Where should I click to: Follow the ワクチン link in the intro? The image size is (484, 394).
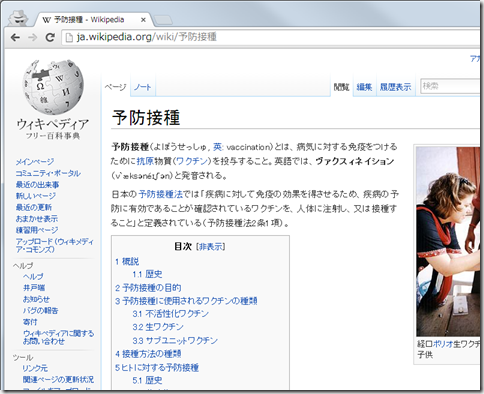(x=192, y=161)
